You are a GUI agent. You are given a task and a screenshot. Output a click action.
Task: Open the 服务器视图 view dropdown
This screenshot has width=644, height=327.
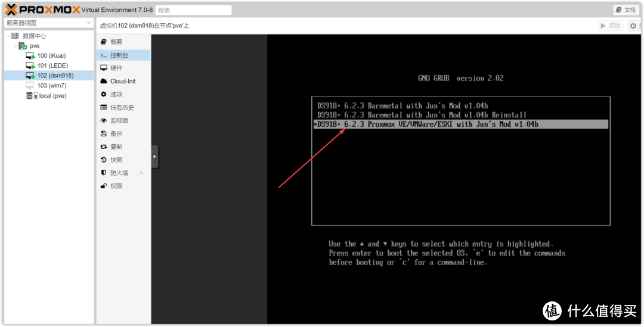point(49,23)
